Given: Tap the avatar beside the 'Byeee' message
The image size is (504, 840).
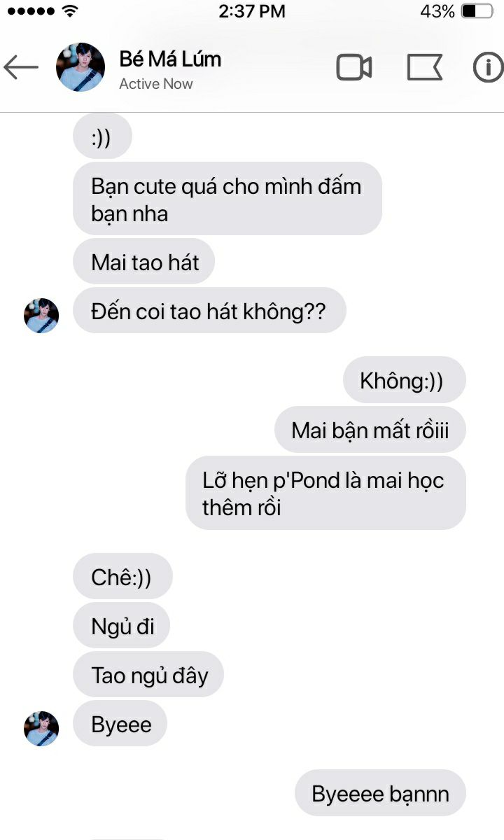Looking at the screenshot, I should [x=41, y=729].
